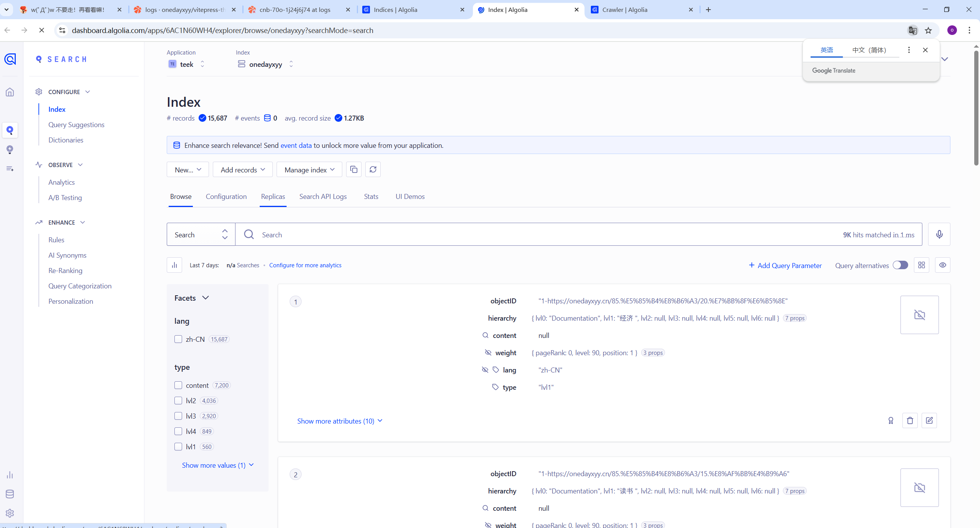
Task: Bookmark this page with star icon
Action: pos(929,30)
